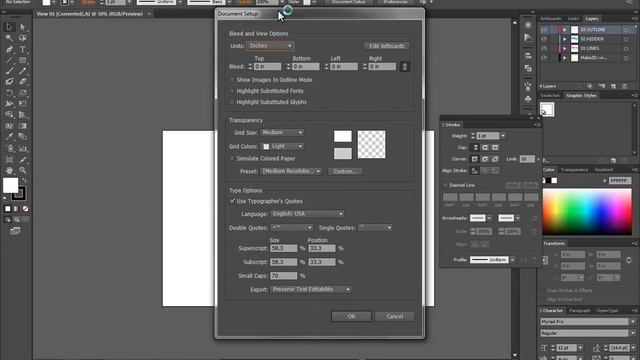
Task: Select the Blend tool
Action: 22,137
